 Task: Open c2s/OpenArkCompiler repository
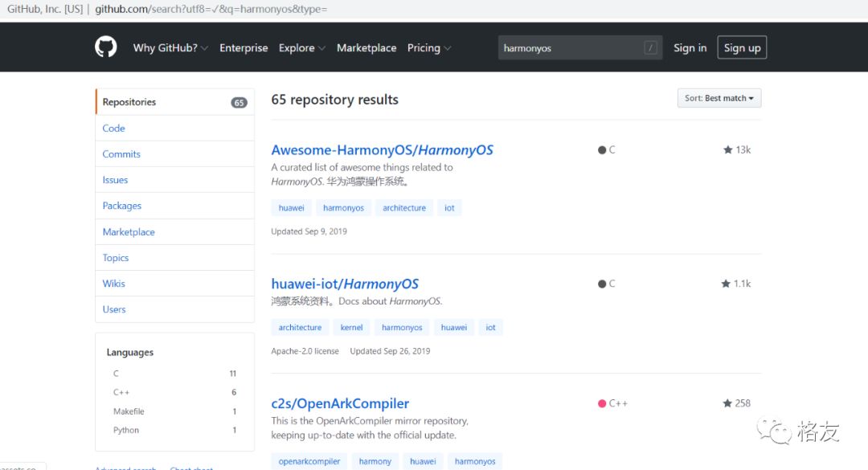click(340, 403)
